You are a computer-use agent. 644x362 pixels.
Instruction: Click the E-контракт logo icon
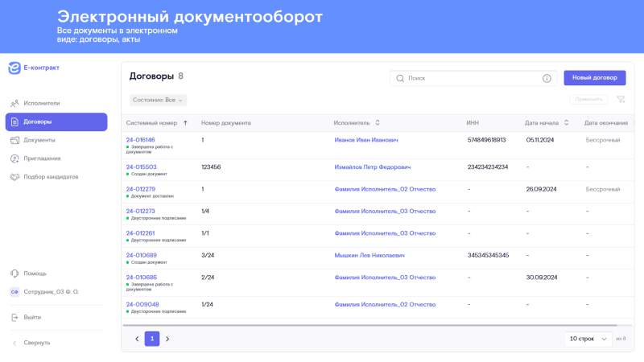tap(14, 68)
